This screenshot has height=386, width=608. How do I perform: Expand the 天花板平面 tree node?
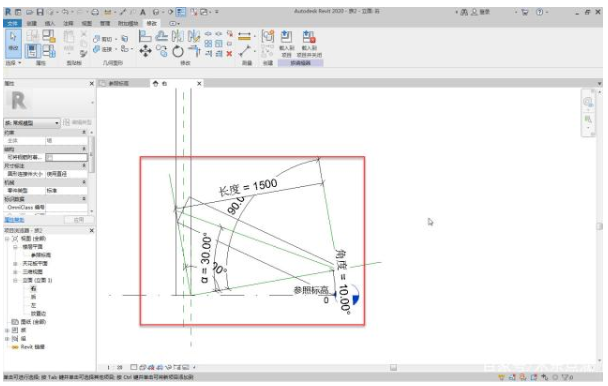[16, 263]
